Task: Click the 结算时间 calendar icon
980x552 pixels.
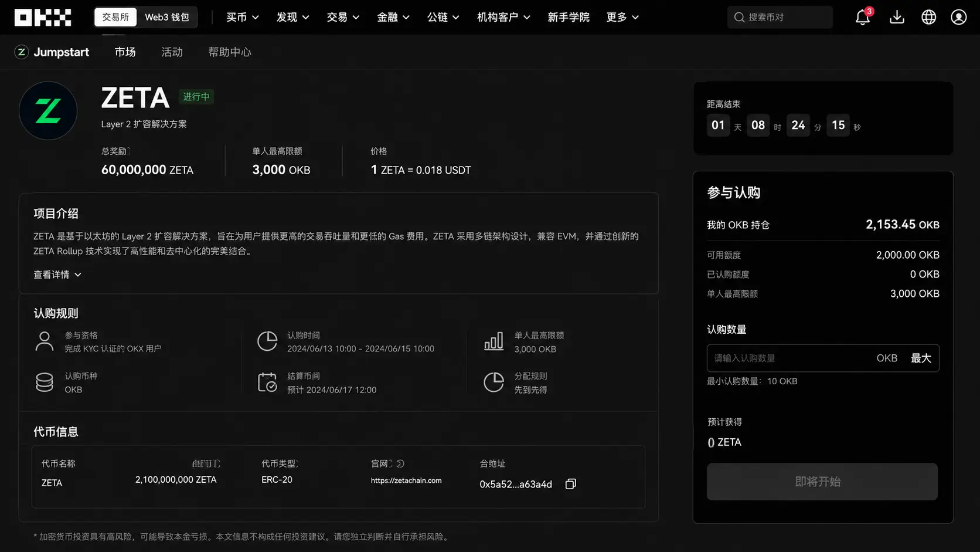Action: 267,382
